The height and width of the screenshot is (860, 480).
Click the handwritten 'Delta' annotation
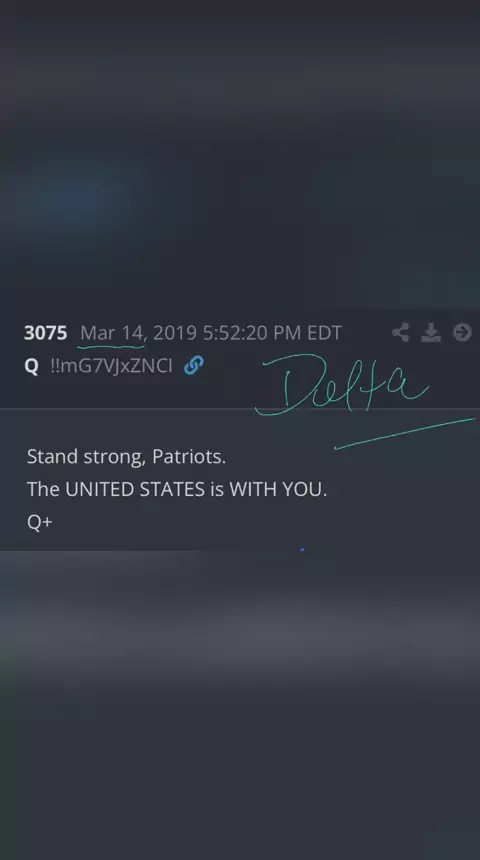[343, 384]
